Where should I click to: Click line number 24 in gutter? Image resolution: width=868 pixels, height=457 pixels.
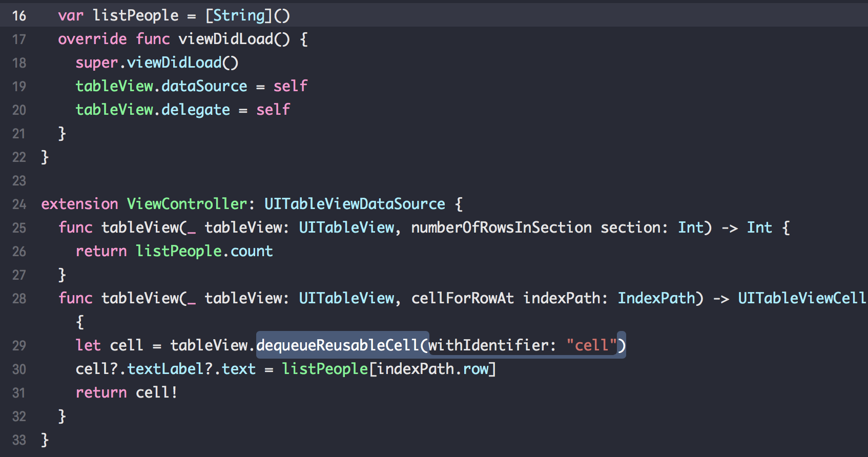(19, 204)
